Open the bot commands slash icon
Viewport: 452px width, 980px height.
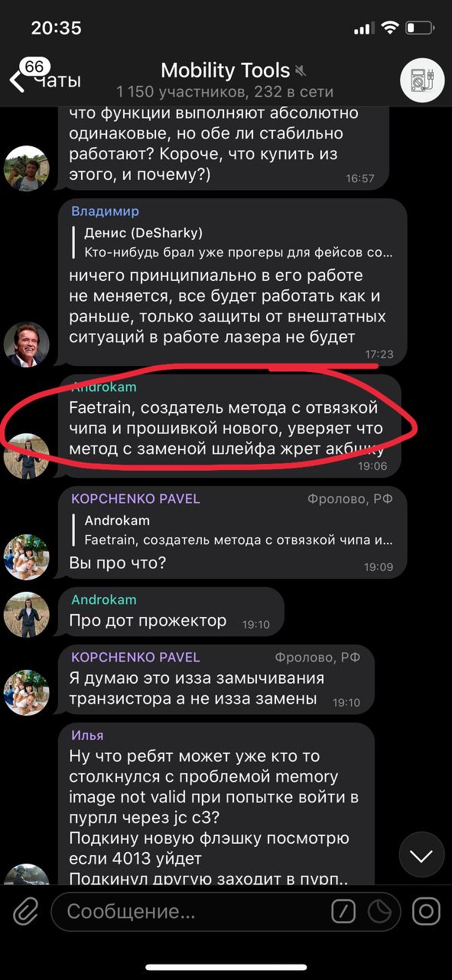pos(343,911)
